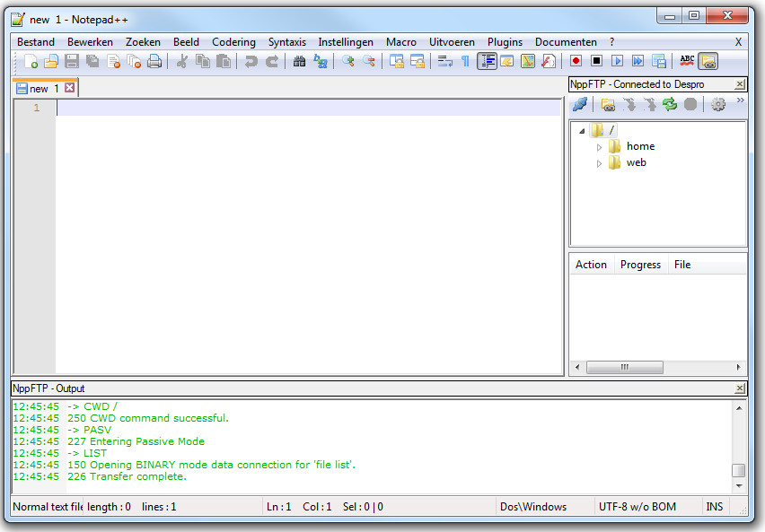Viewport: 765px width, 532px height.
Task: Save the file with the floppy disk icon
Action: 72,61
